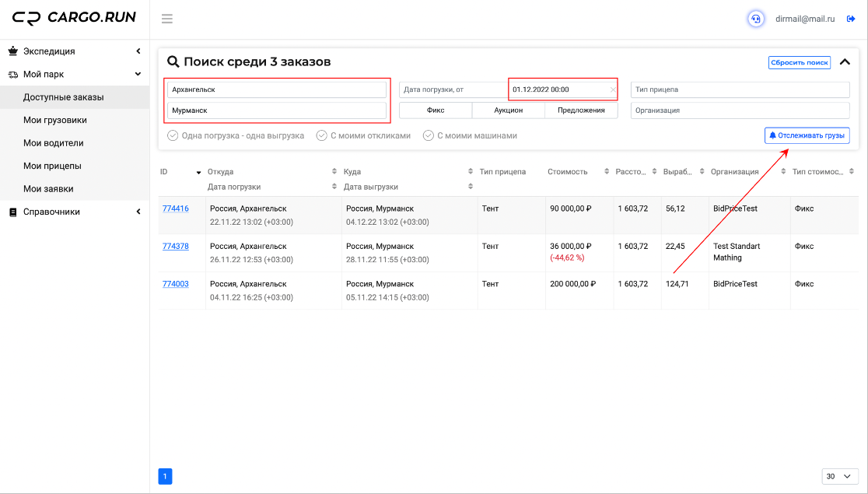Toggle the hamburger sidebar menu icon

click(166, 19)
